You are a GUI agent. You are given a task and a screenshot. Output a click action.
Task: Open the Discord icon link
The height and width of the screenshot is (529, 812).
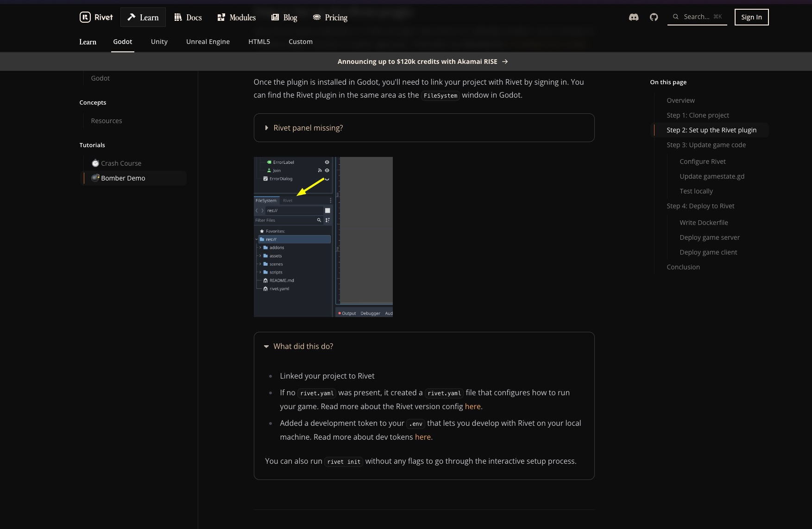[x=634, y=17]
